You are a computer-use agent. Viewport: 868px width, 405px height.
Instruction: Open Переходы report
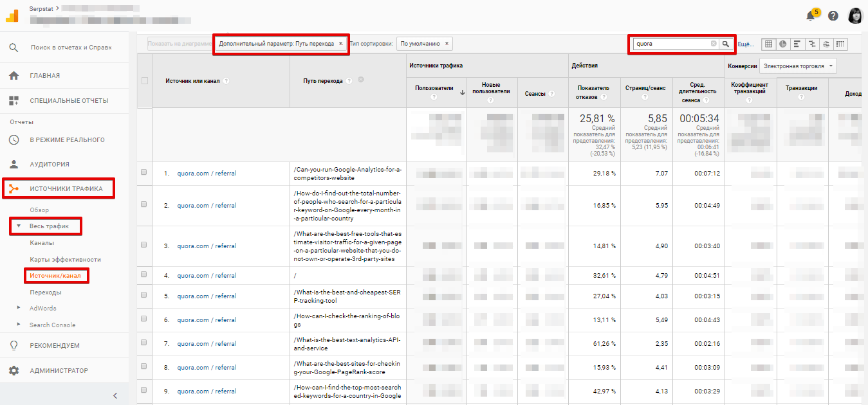(46, 292)
